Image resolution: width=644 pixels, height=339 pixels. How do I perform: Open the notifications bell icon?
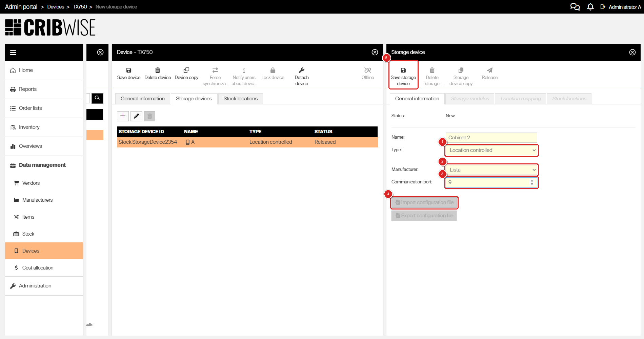point(590,7)
